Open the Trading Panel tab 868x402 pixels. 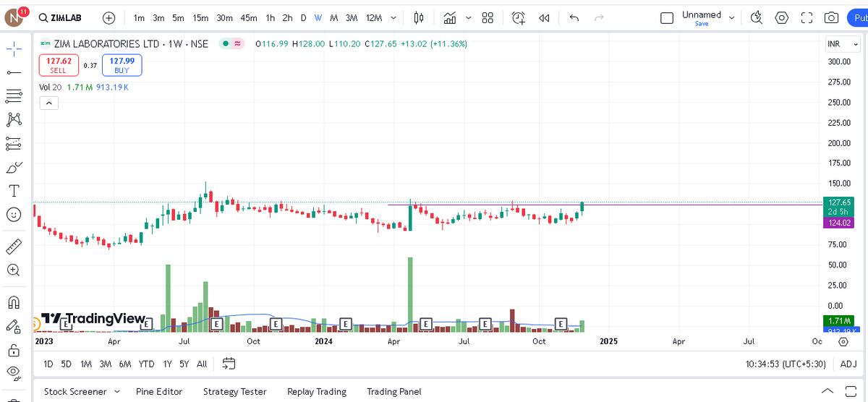[x=393, y=391]
